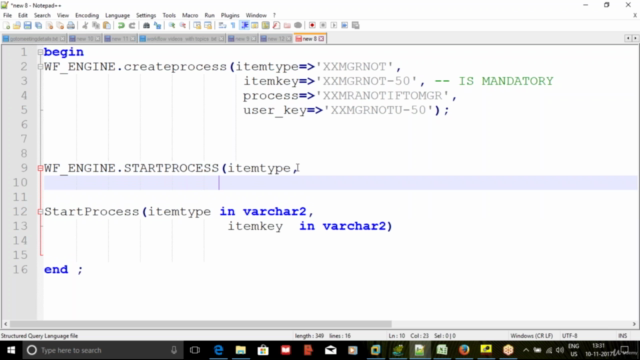Collapse createprocess fold marker on line 2
Image resolution: width=640 pixels, height=360 pixels.
point(40,67)
